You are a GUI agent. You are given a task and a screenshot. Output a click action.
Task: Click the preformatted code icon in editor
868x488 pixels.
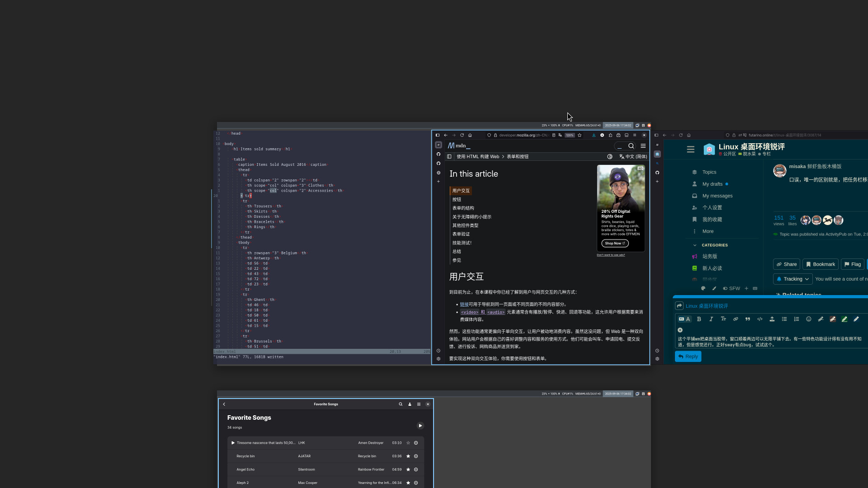pyautogui.click(x=760, y=319)
